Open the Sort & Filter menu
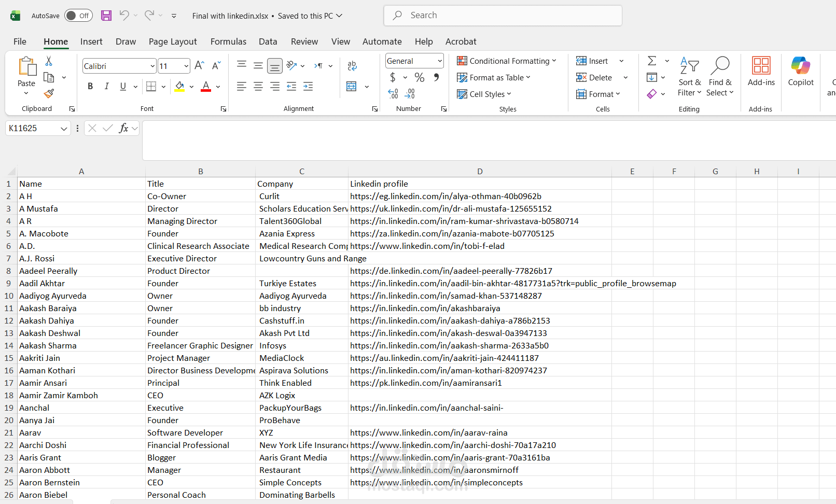This screenshot has height=504, width=836. pos(690,77)
